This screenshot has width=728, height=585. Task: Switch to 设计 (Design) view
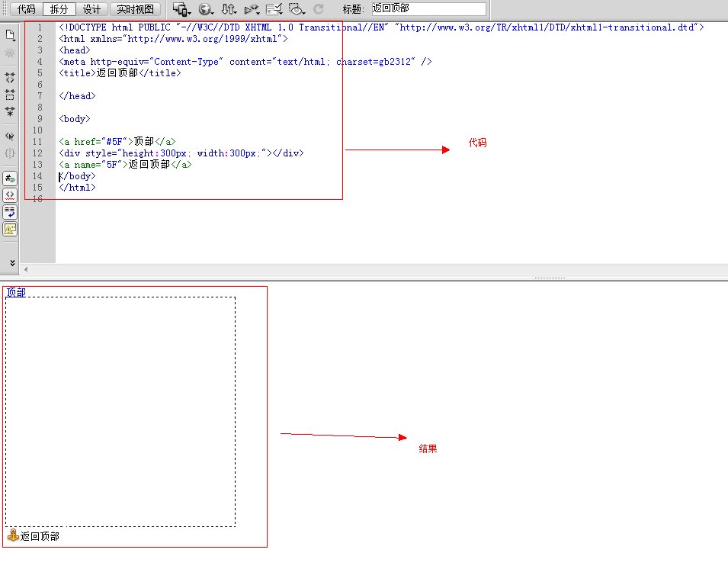[x=91, y=9]
